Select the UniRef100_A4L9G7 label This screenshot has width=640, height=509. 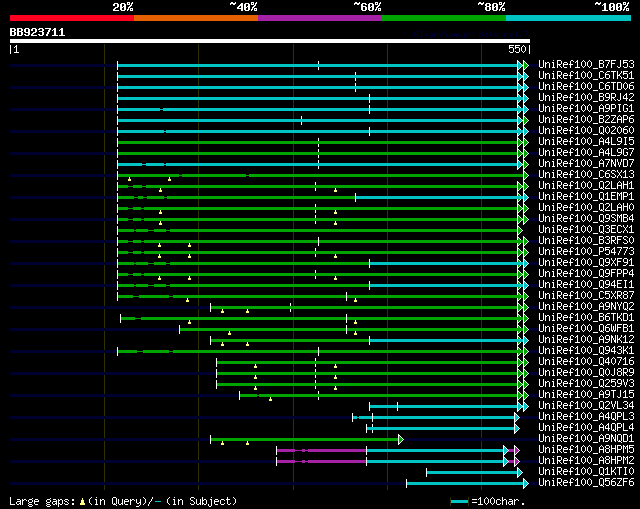click(586, 153)
